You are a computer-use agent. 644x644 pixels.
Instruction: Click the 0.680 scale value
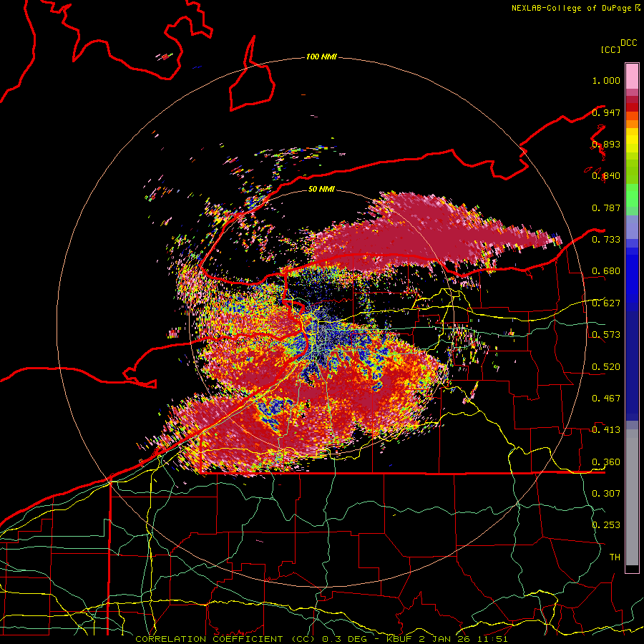[x=606, y=271]
